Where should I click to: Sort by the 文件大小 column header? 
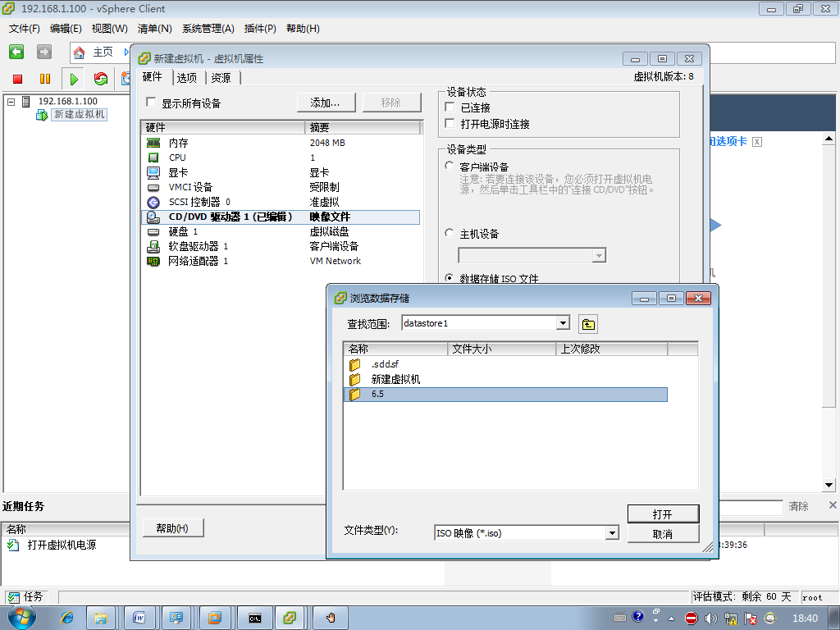(501, 349)
